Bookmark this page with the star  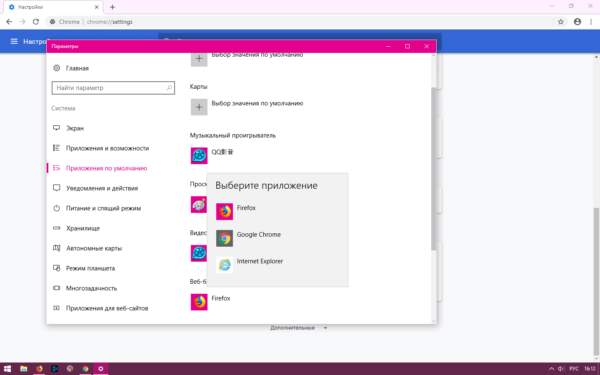[561, 22]
